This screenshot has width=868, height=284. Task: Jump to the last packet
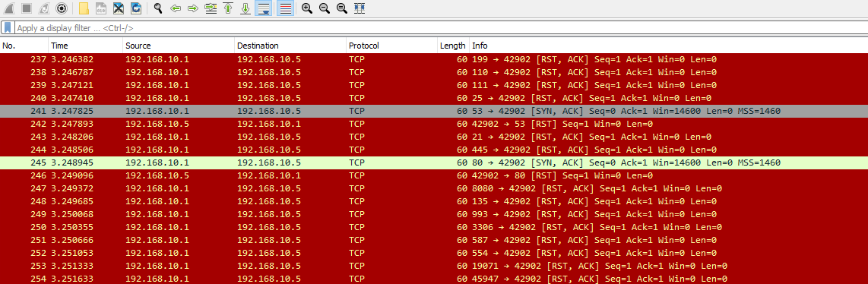(x=246, y=8)
